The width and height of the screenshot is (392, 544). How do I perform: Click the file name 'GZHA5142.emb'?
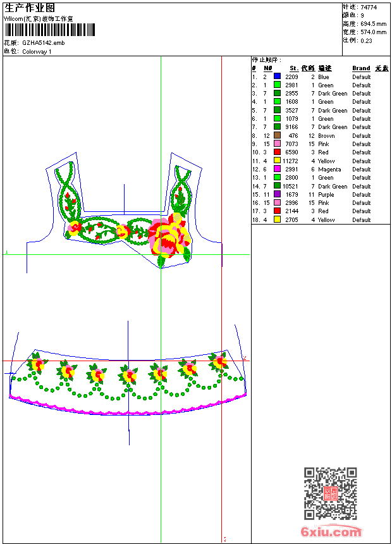(x=44, y=43)
